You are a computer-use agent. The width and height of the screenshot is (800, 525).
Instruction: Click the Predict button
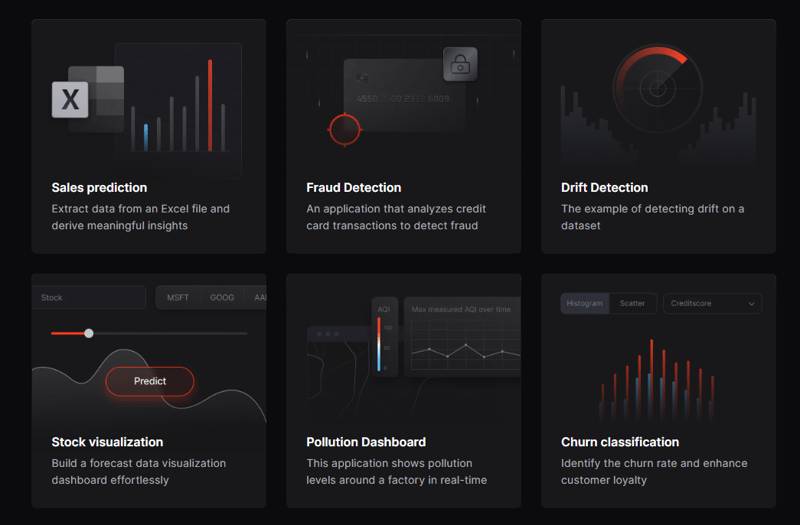point(150,381)
